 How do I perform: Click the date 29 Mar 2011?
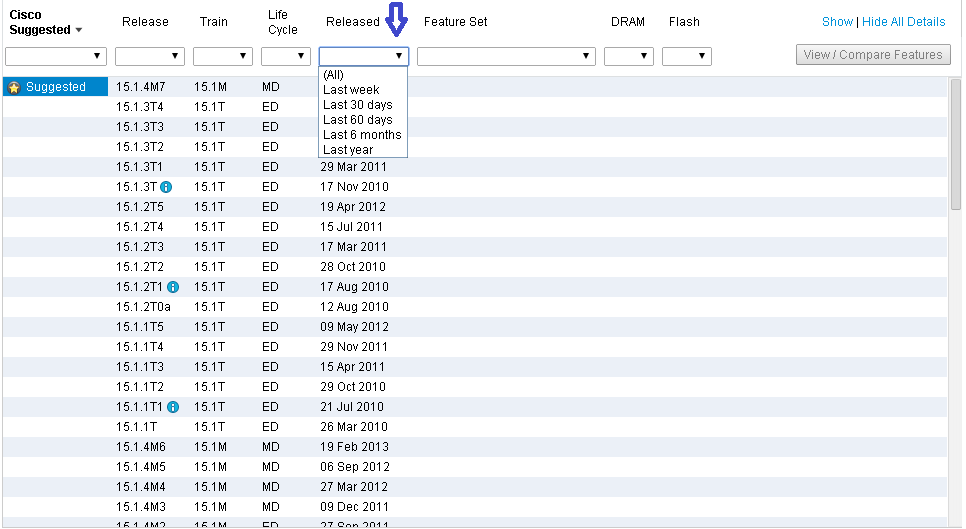tap(354, 167)
